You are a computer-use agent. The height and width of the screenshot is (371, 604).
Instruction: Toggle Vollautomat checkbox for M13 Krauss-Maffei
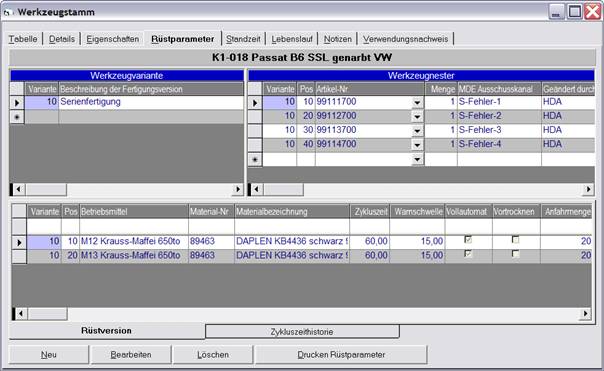click(468, 254)
